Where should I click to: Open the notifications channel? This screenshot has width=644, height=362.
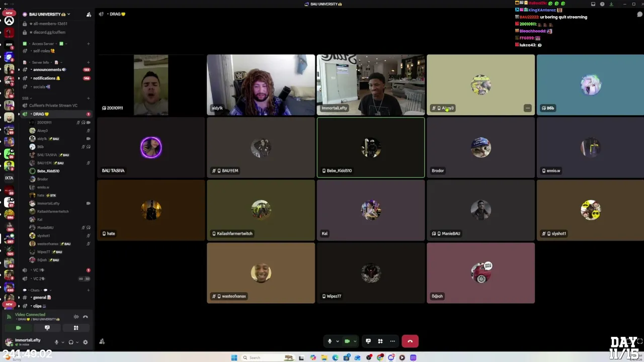tap(55, 78)
